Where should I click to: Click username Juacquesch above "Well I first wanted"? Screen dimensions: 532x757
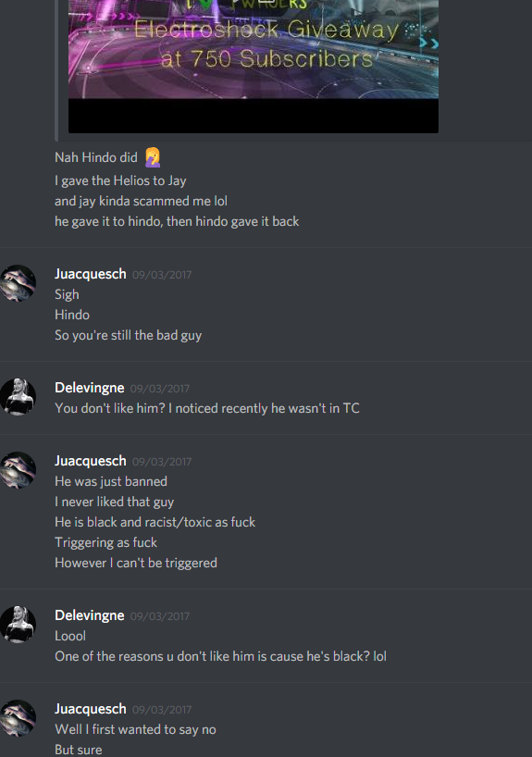click(x=91, y=709)
